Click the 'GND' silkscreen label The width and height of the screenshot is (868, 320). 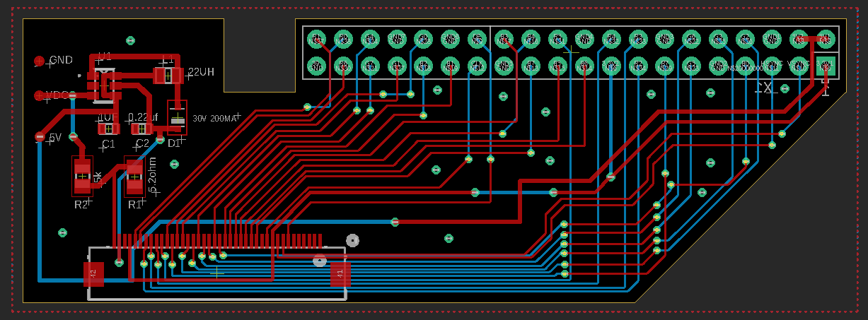tap(61, 60)
